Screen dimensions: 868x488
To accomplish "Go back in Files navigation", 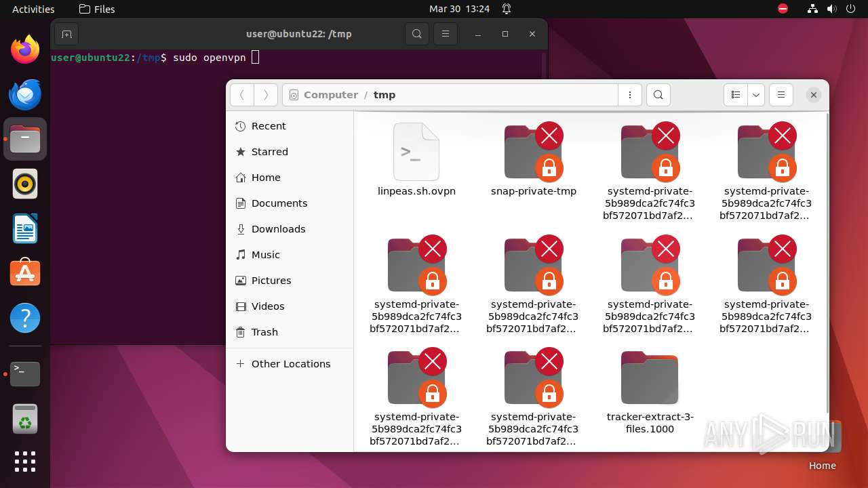I will 242,95.
